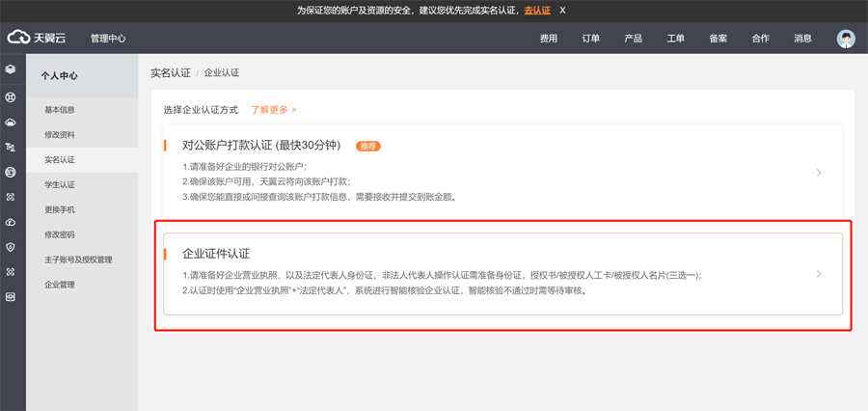Image resolution: width=868 pixels, height=411 pixels.
Task: Choose the 企业证件认证 card title
Action: (x=216, y=254)
